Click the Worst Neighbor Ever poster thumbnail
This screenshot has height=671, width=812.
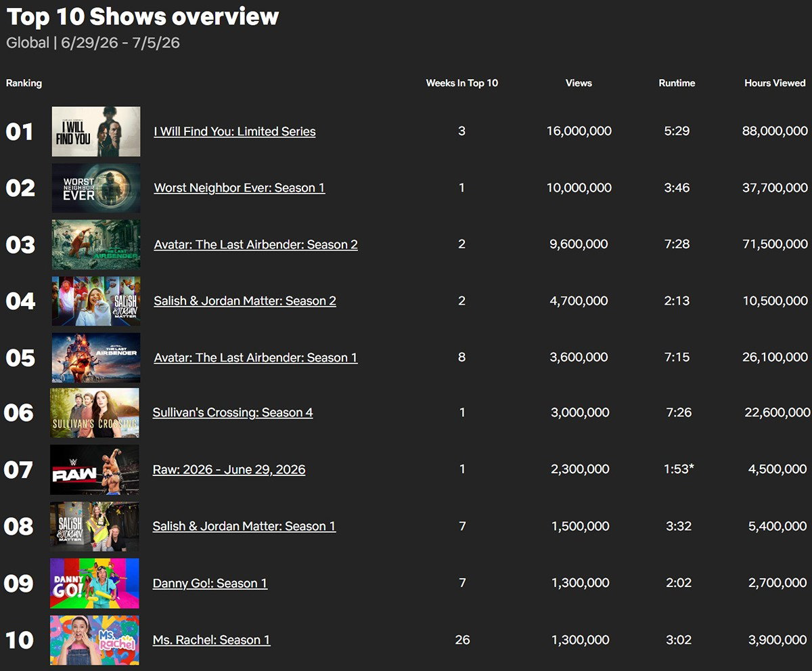pos(96,188)
